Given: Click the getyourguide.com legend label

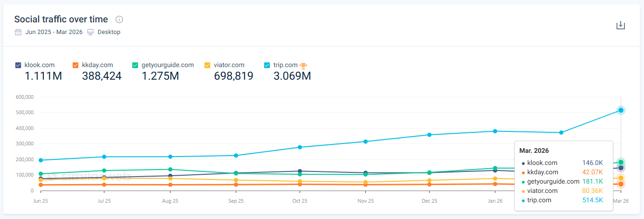Looking at the screenshot, I should pos(168,65).
